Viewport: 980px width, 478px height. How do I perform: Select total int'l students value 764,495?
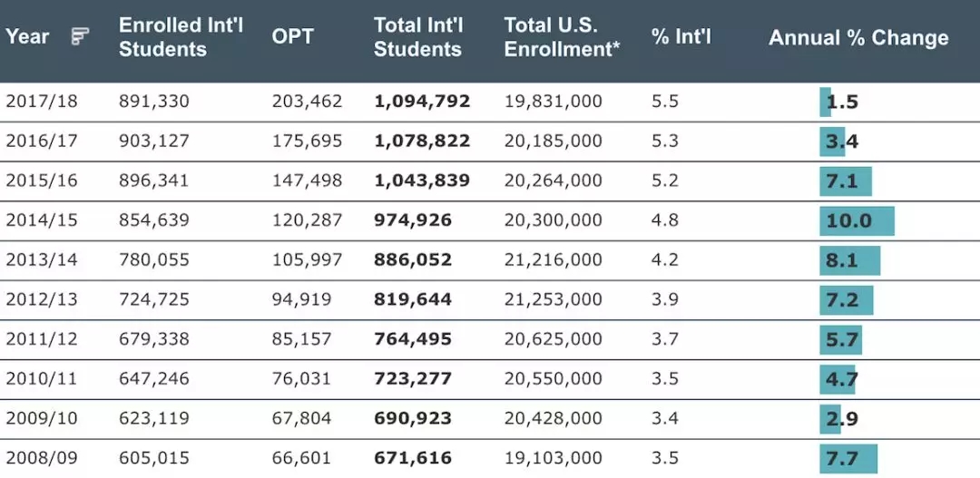(x=412, y=339)
